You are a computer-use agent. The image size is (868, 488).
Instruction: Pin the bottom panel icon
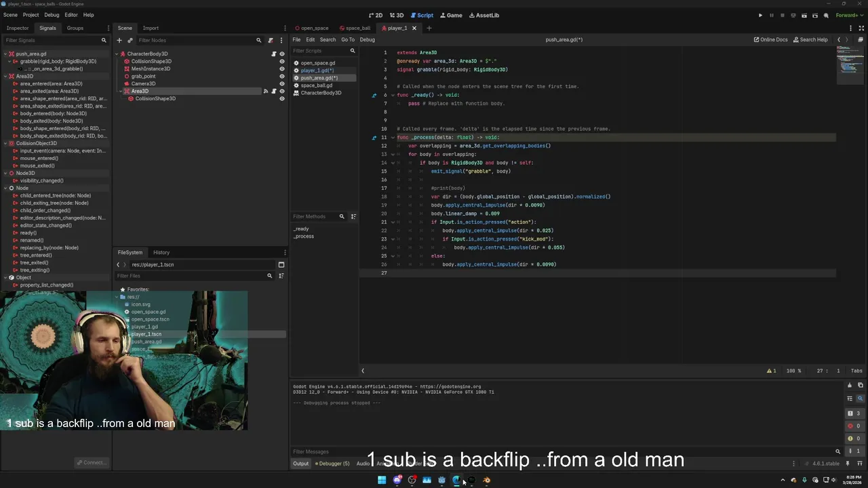[848, 464]
